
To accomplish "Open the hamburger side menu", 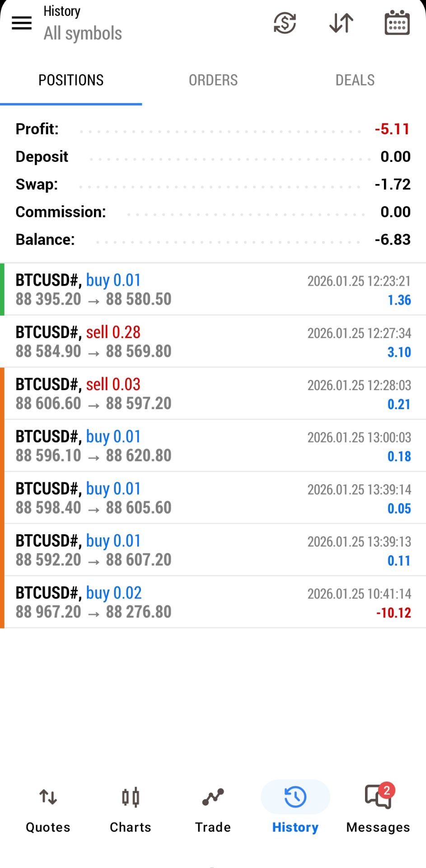I will pyautogui.click(x=22, y=23).
